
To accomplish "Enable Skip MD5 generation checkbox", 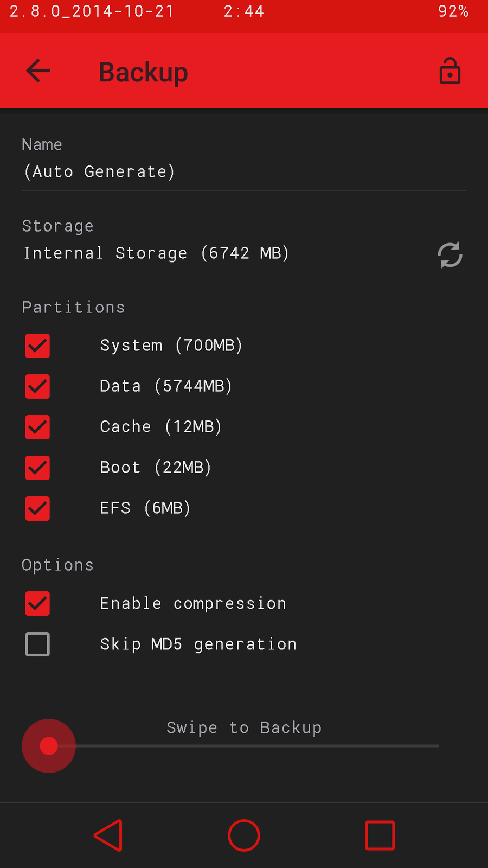I will [x=37, y=644].
